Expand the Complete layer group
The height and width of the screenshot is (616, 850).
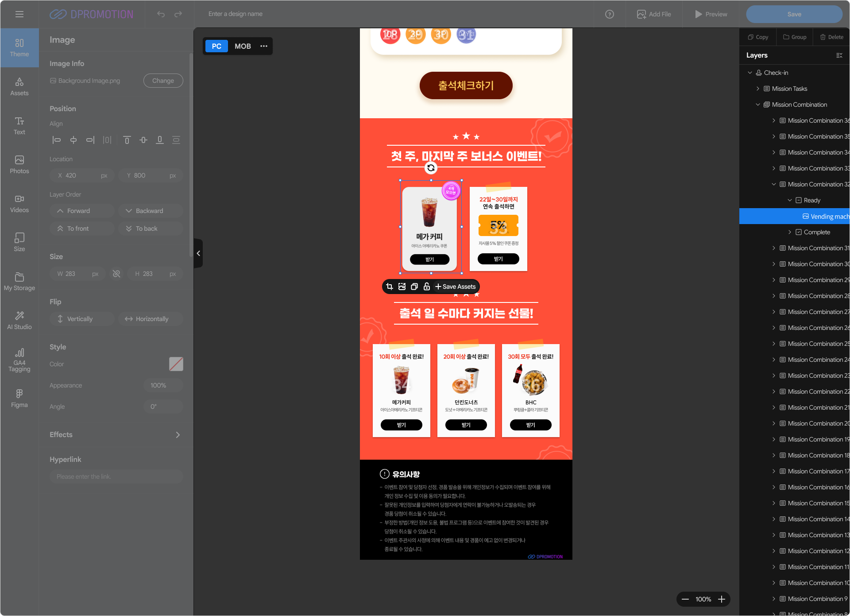pos(790,232)
